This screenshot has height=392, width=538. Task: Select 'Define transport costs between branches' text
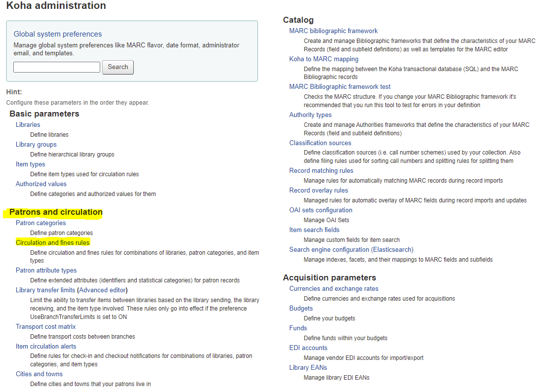82,337
